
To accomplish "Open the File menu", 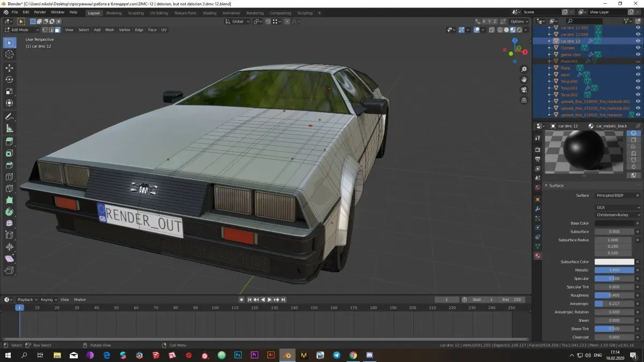I will coord(14,12).
